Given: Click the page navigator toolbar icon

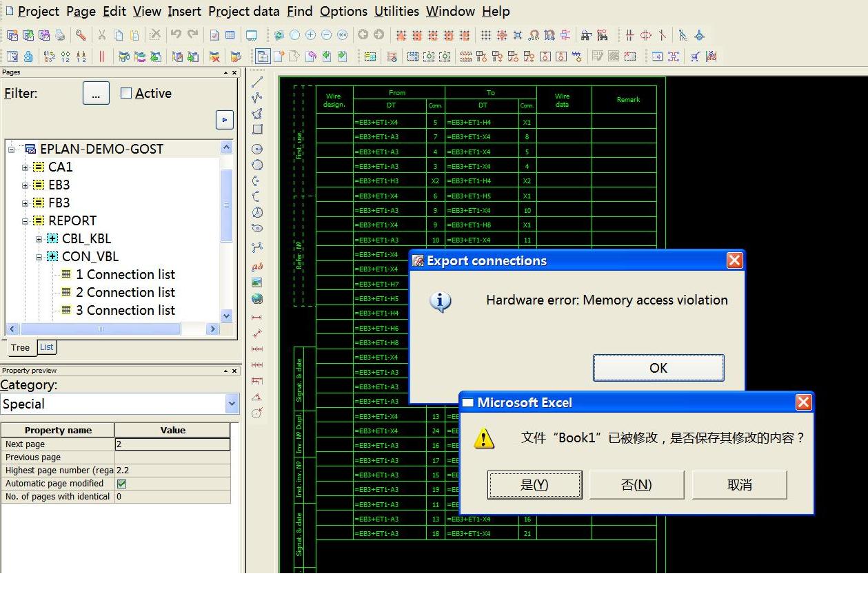Looking at the screenshot, I should coord(263,56).
